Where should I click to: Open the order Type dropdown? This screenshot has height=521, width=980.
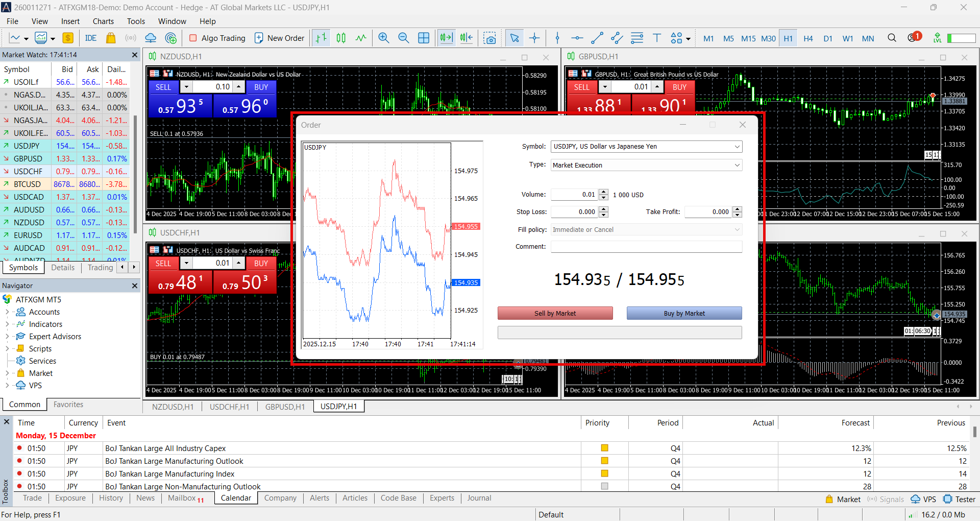[x=737, y=165]
